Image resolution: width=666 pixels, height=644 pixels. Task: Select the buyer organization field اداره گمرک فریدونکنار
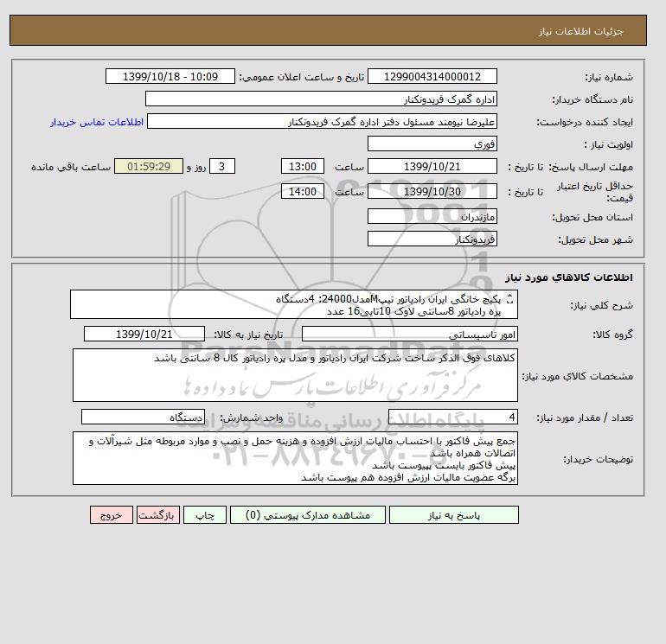(321, 99)
